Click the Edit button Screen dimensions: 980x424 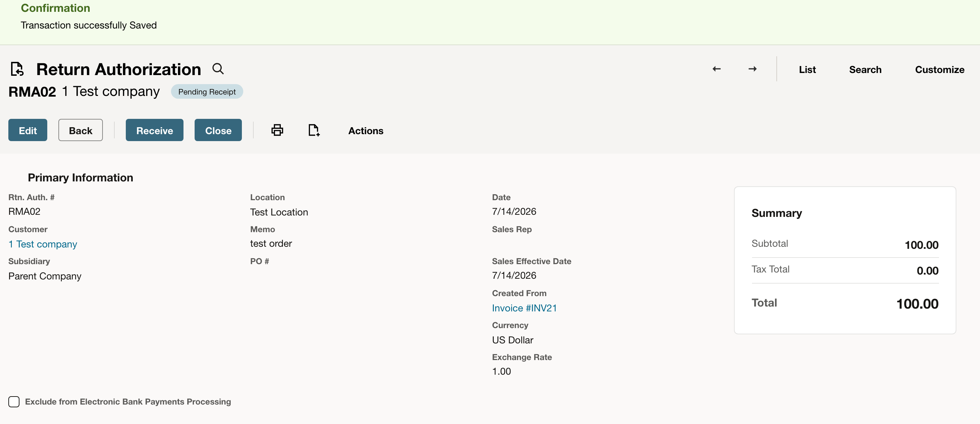28,130
